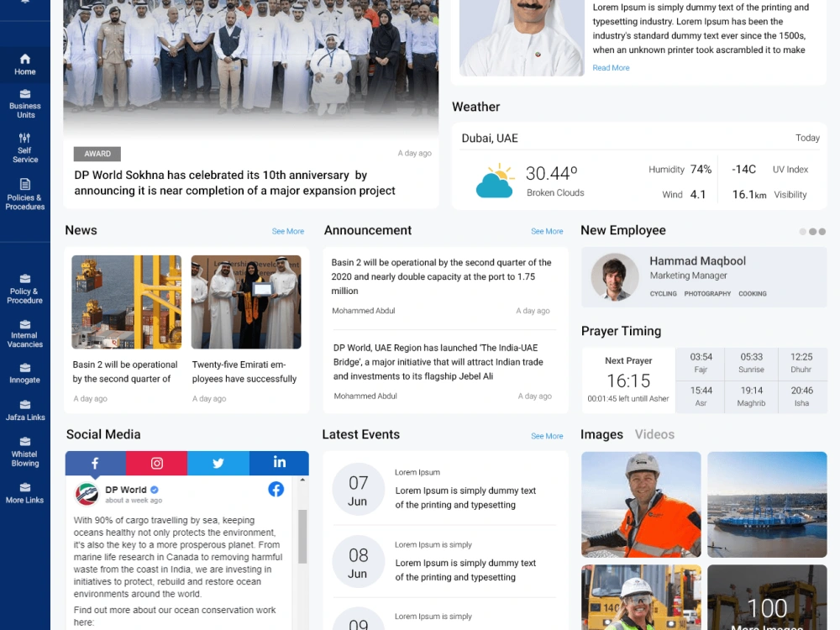Click Asr 15:44 prayer time cell

(x=701, y=396)
